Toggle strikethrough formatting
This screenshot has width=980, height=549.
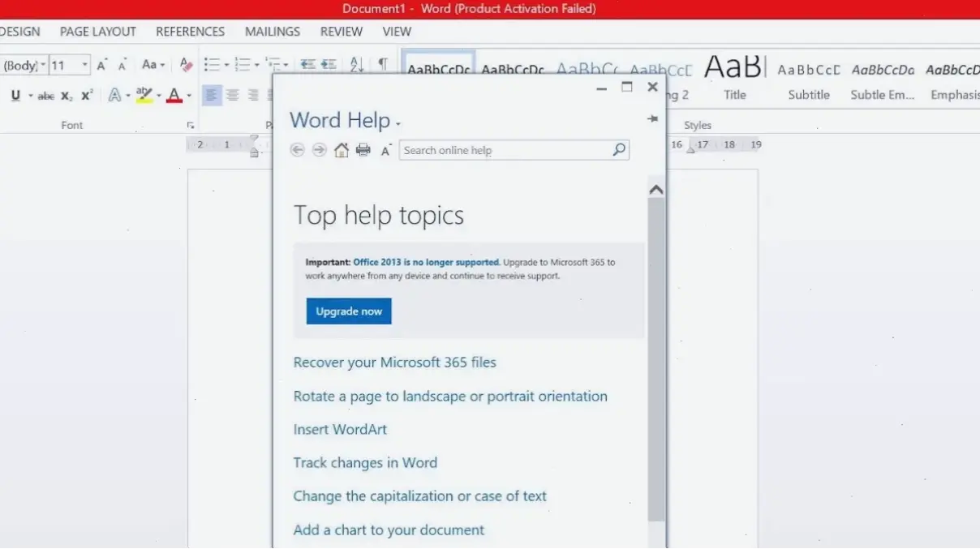coord(46,96)
